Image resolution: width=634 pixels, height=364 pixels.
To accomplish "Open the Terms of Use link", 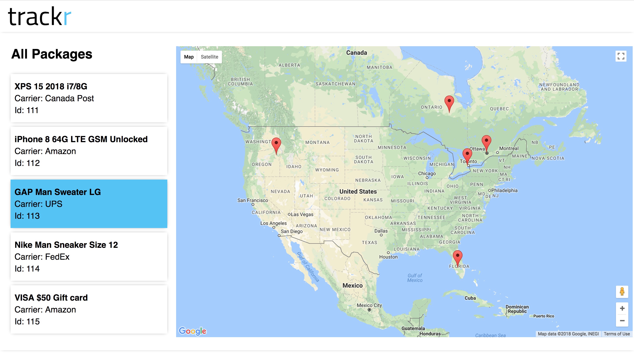I will [x=617, y=334].
